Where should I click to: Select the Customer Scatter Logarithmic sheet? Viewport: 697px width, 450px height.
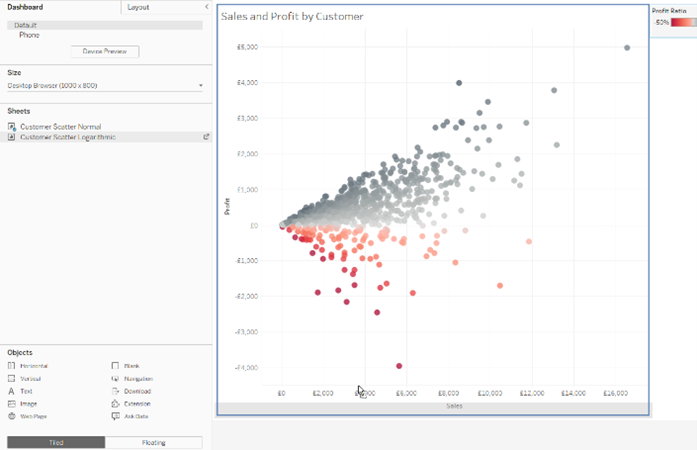point(68,137)
